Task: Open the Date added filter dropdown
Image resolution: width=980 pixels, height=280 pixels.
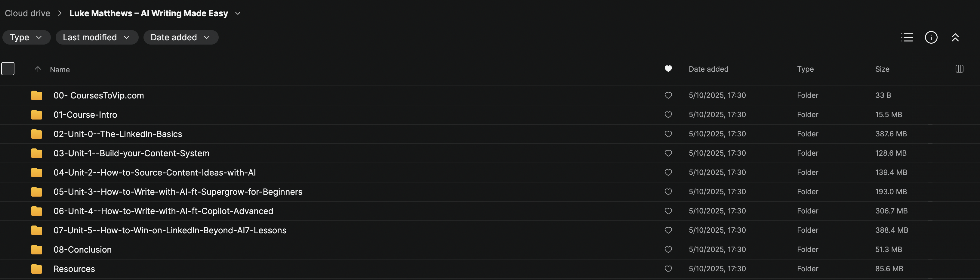Action: [180, 37]
